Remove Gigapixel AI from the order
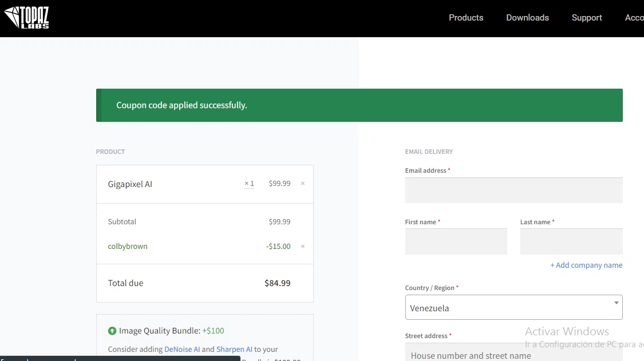Viewport: 644px width, 361px height. (x=303, y=184)
